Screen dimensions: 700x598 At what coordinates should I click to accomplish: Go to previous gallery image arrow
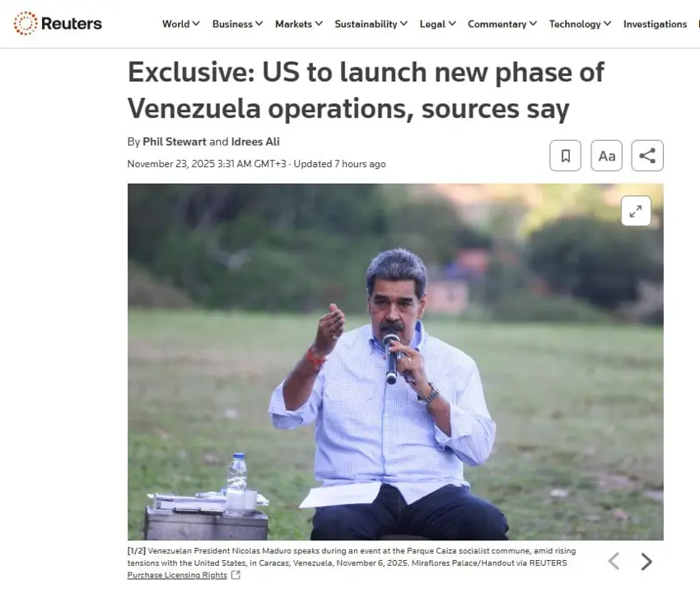[614, 562]
